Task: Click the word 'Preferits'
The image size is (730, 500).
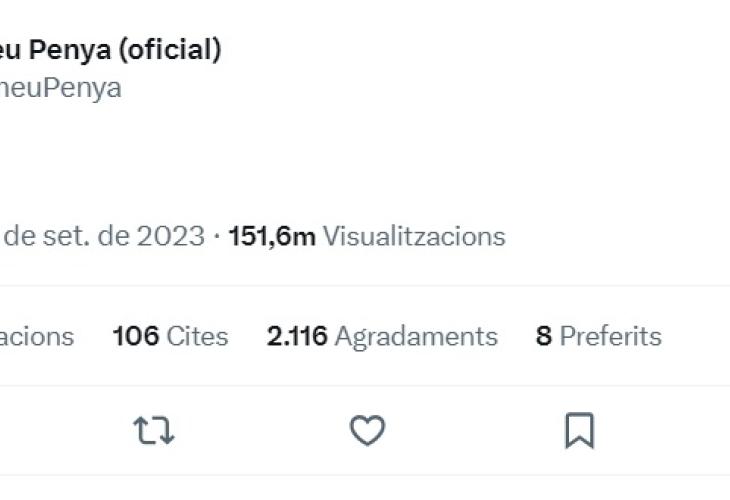Action: click(x=610, y=336)
